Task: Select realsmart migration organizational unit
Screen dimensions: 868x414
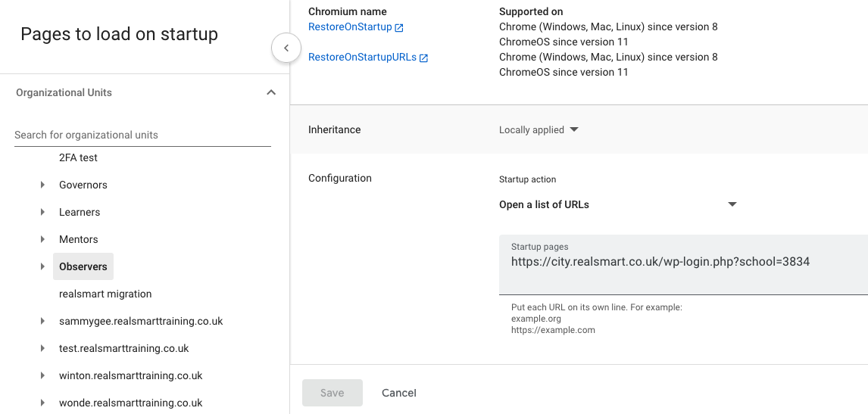Action: coord(105,294)
